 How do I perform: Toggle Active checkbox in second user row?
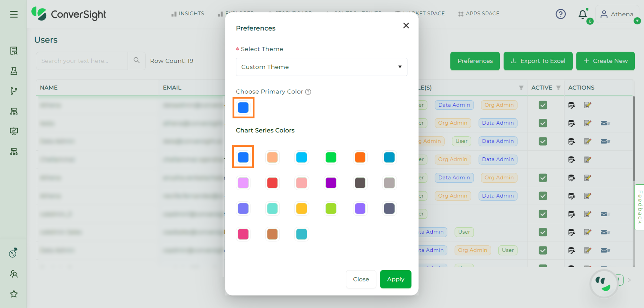click(x=543, y=123)
